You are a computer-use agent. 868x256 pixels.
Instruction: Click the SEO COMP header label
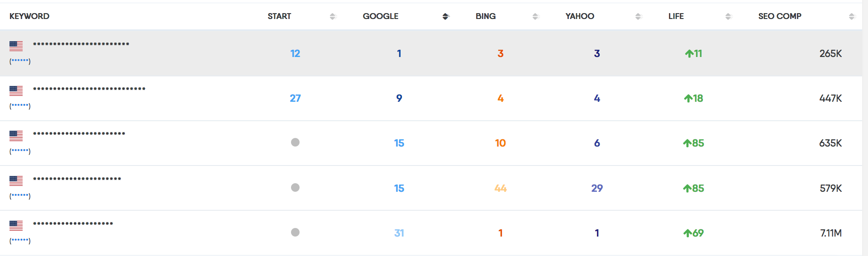pyautogui.click(x=780, y=16)
